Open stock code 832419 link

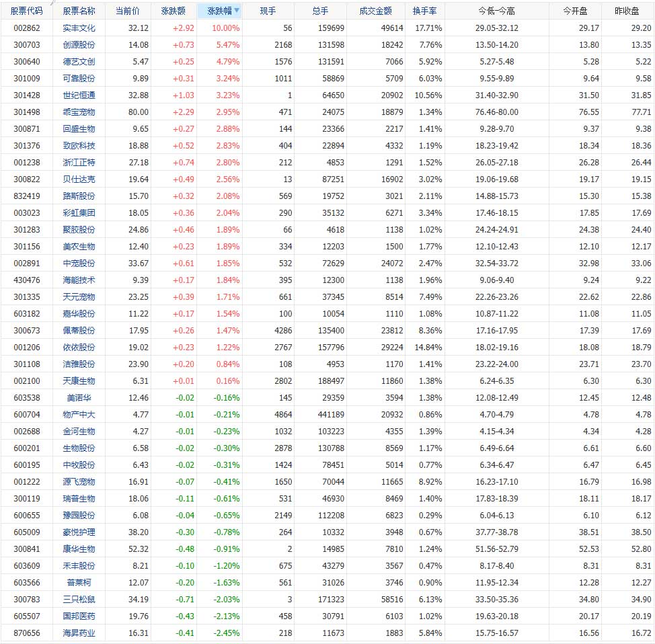click(x=27, y=196)
